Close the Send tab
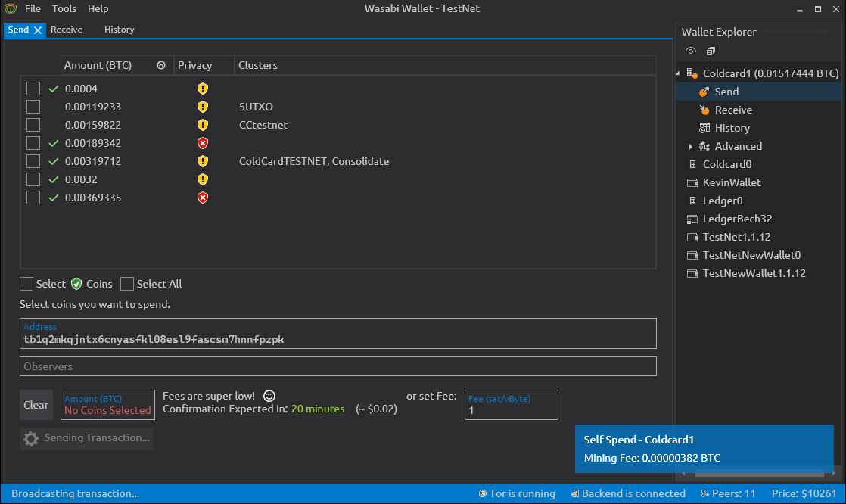This screenshot has height=504, width=846. pos(38,30)
